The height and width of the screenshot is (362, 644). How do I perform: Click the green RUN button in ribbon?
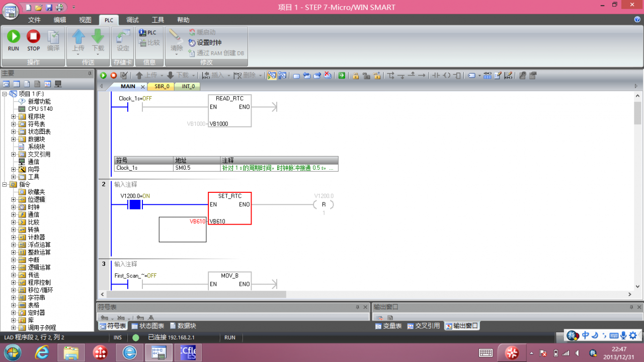coord(14,41)
